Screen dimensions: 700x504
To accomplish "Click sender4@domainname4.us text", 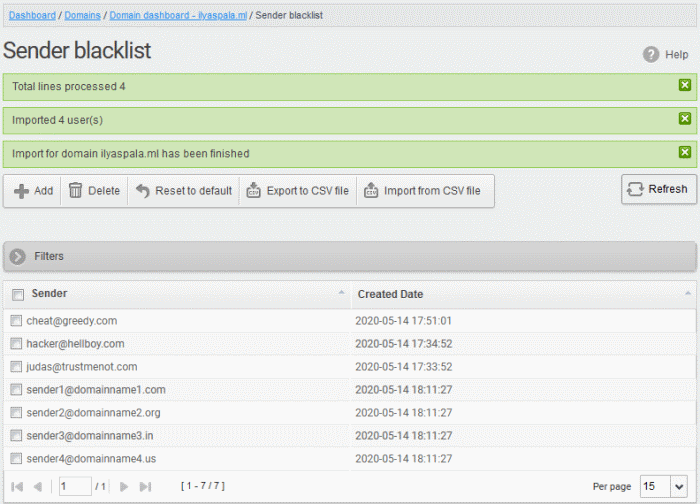I will (x=91, y=458).
